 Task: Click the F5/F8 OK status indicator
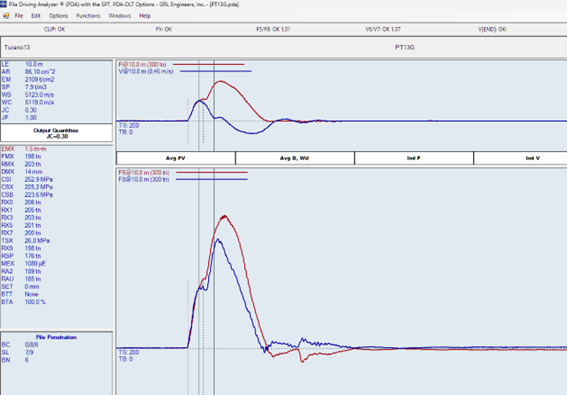coord(273,29)
